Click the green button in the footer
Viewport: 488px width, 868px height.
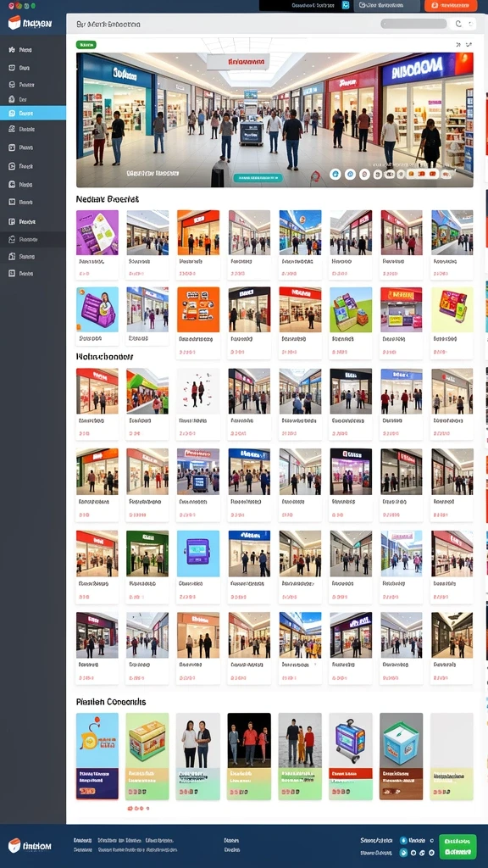[457, 847]
